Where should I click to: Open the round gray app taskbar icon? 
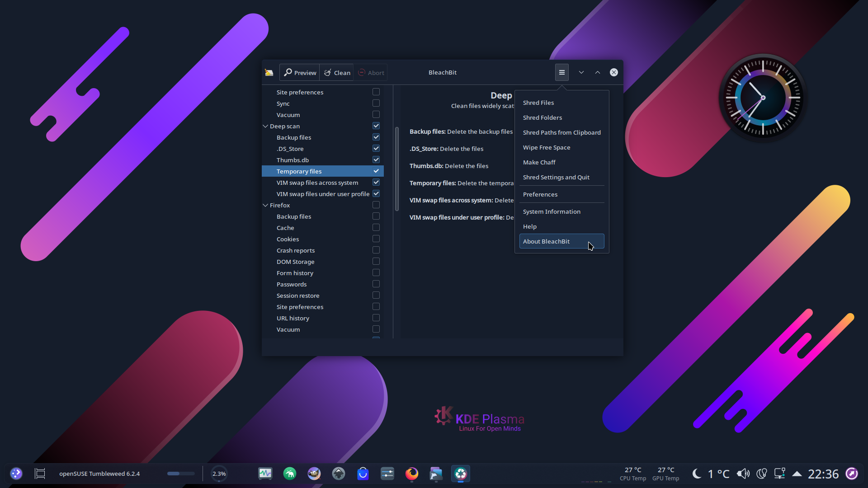(x=339, y=474)
